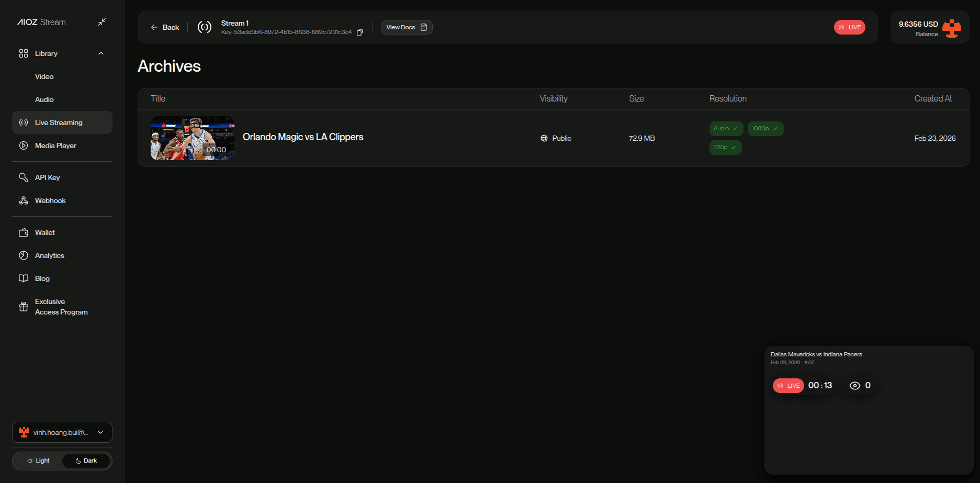Click the AIOZ Stream logo
The width and height of the screenshot is (980, 483).
(41, 22)
